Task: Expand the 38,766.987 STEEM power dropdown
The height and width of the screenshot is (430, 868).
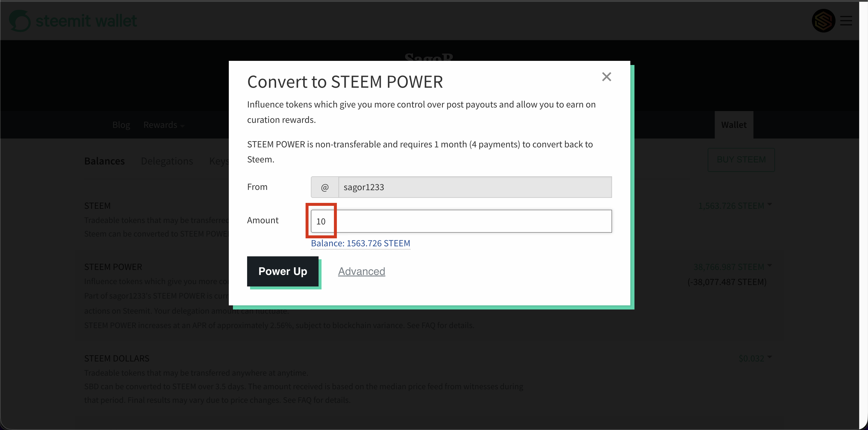Action: (x=732, y=267)
